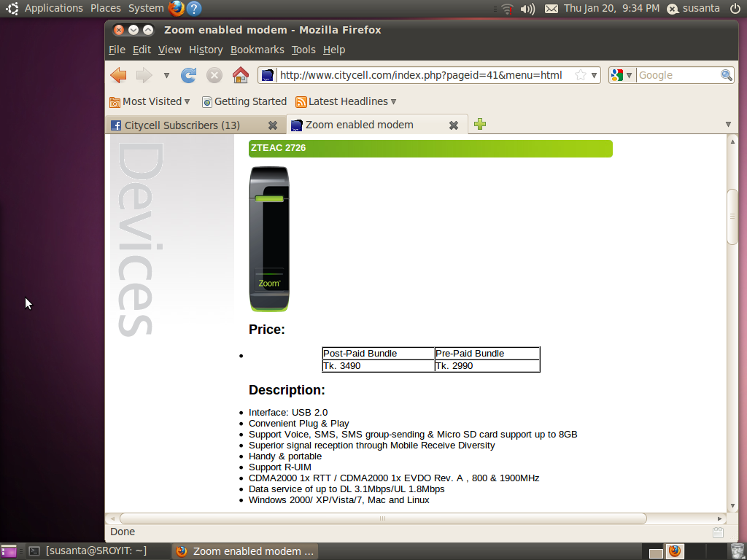
Task: Click the stop loading button
Action: tap(214, 75)
